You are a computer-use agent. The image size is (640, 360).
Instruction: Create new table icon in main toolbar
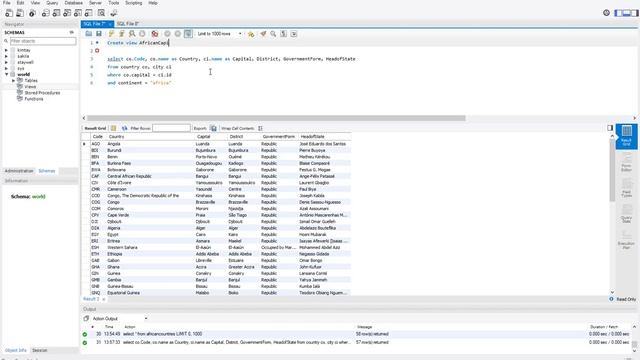(x=56, y=13)
